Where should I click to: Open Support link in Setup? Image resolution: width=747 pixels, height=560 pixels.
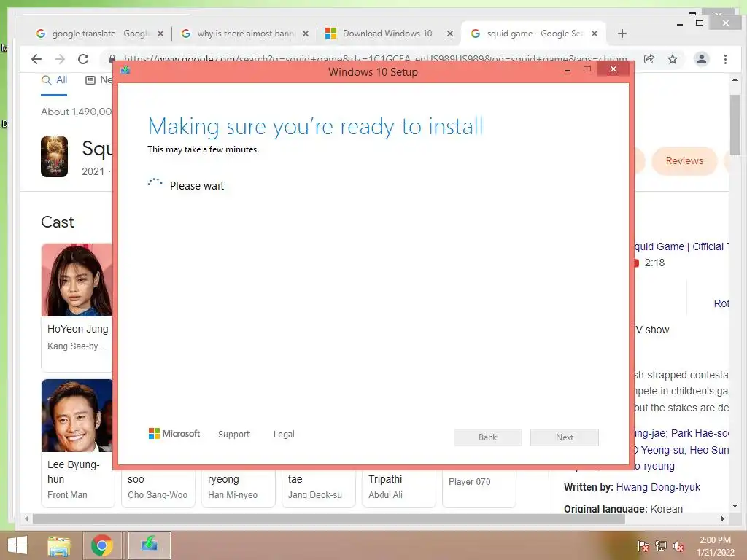pyautogui.click(x=234, y=435)
